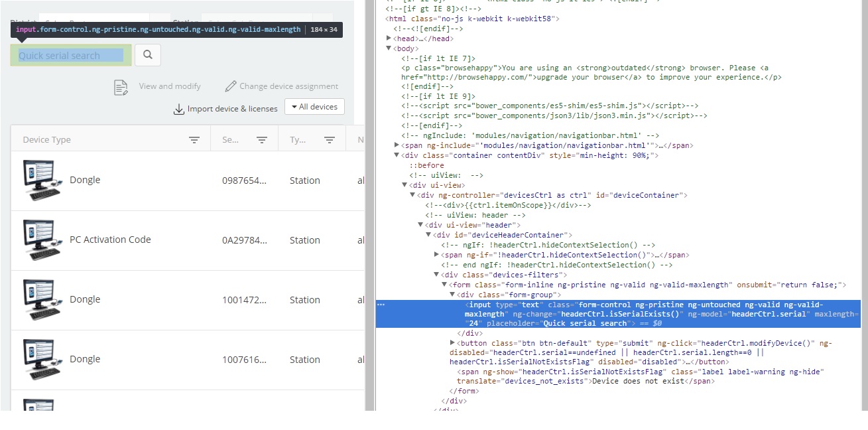The image size is (868, 430).
Task: Open Import device & licenses
Action: [x=233, y=109]
